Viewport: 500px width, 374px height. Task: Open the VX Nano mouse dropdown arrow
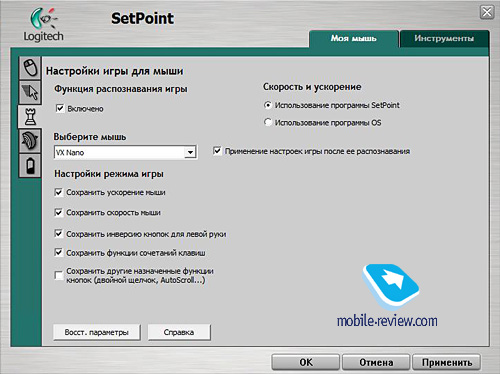[x=190, y=152]
